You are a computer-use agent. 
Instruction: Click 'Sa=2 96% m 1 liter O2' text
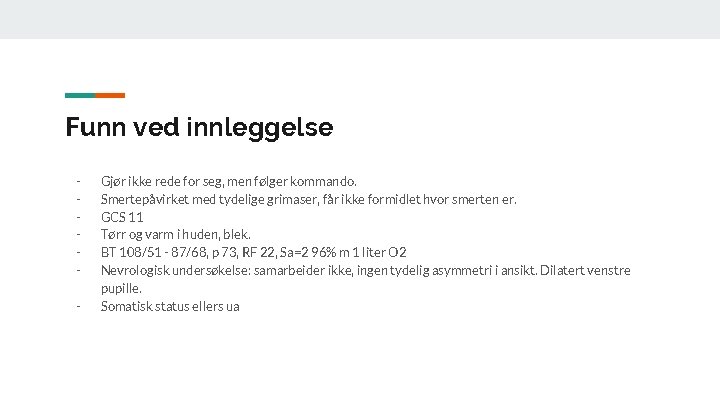coord(343,252)
